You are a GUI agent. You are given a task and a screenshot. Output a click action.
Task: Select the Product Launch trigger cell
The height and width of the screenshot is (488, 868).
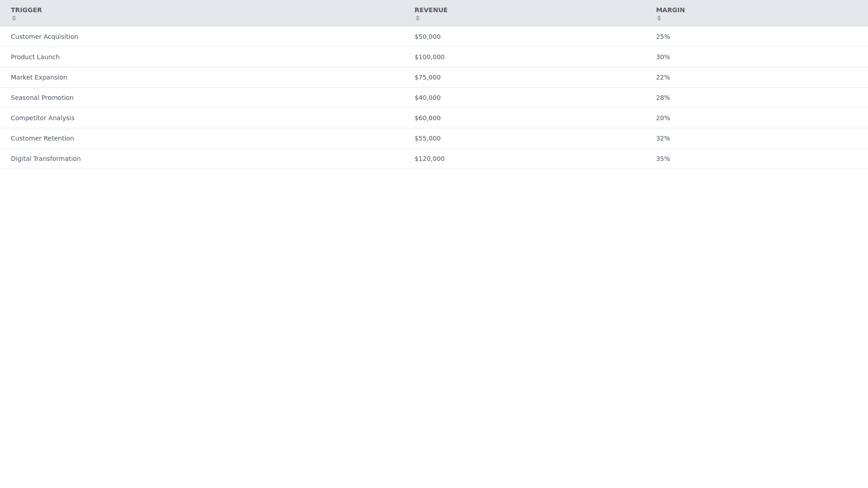coord(35,57)
